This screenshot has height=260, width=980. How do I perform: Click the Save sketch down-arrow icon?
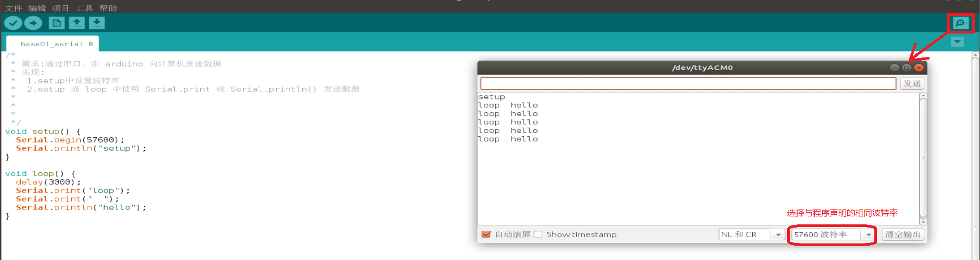[x=97, y=23]
